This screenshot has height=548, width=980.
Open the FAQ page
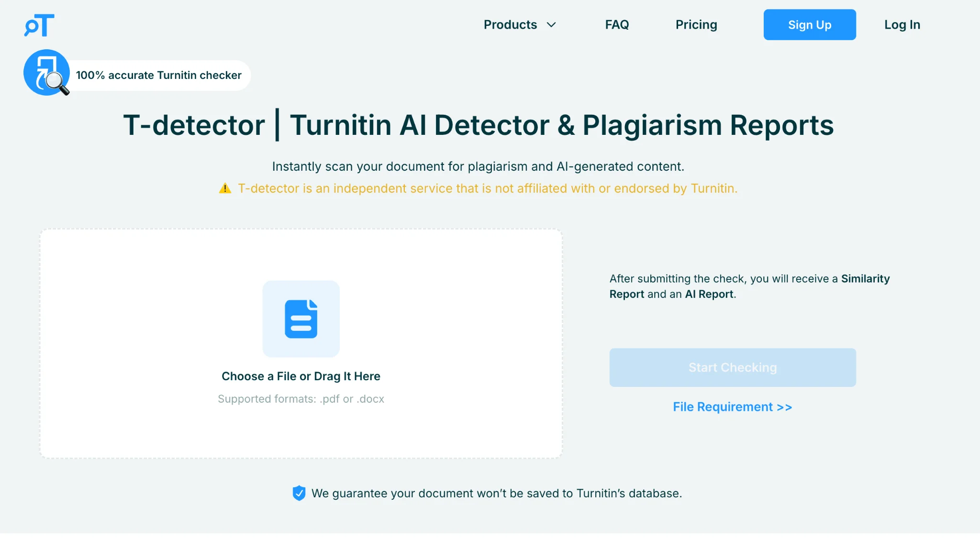coord(617,25)
